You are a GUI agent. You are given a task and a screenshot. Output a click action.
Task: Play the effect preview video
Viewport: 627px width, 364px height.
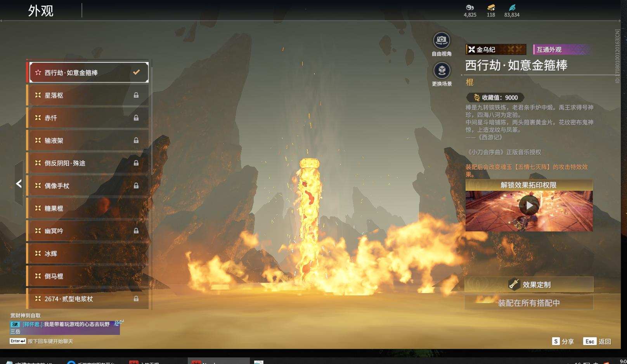point(529,205)
